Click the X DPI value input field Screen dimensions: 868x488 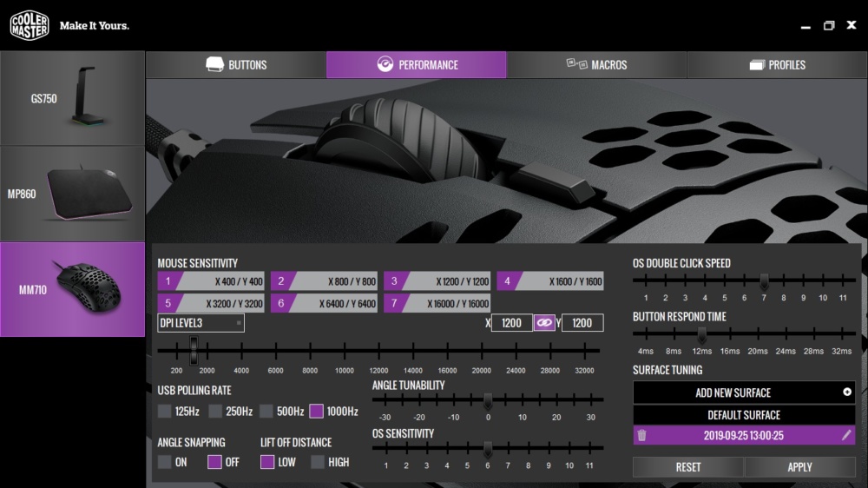pyautogui.click(x=511, y=323)
